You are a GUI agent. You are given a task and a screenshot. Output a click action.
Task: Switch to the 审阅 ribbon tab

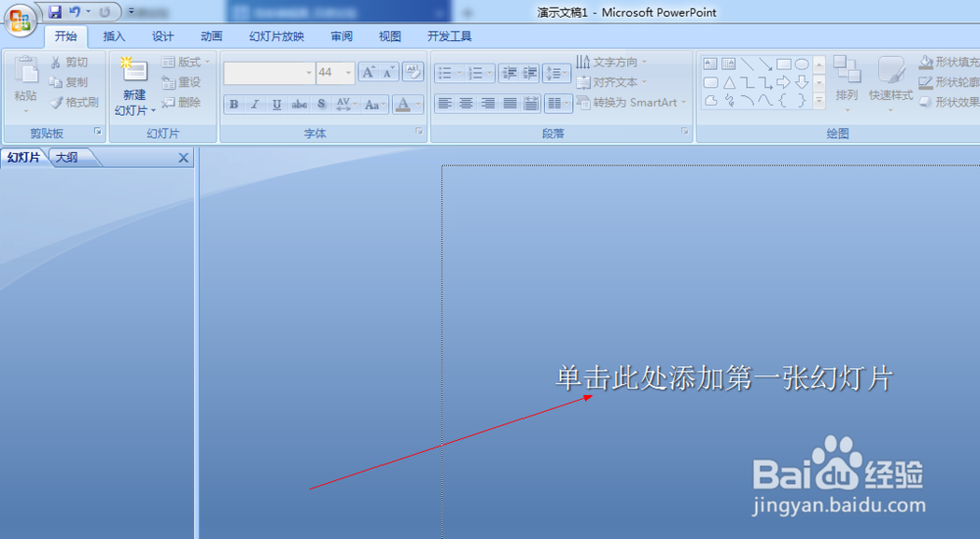[x=341, y=36]
